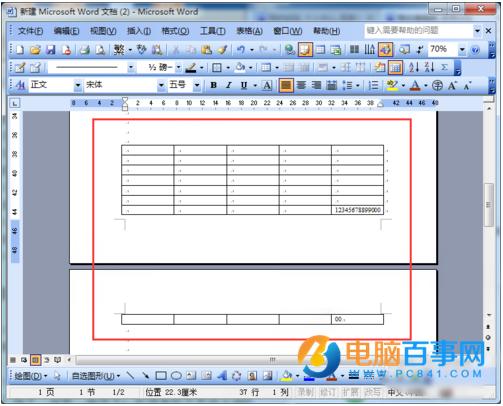The width and height of the screenshot is (503, 406).
Task: Toggle the Tables and Borders toolbar button
Action: (305, 50)
